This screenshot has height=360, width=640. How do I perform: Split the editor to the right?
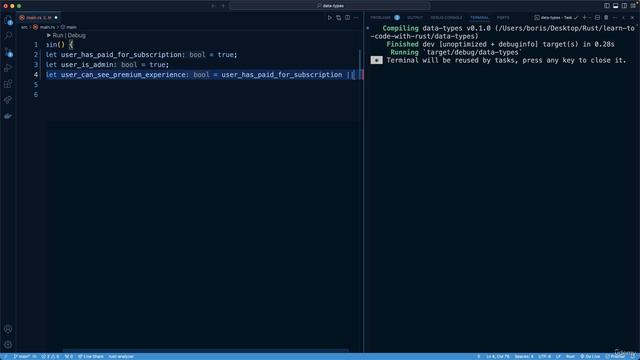348,18
